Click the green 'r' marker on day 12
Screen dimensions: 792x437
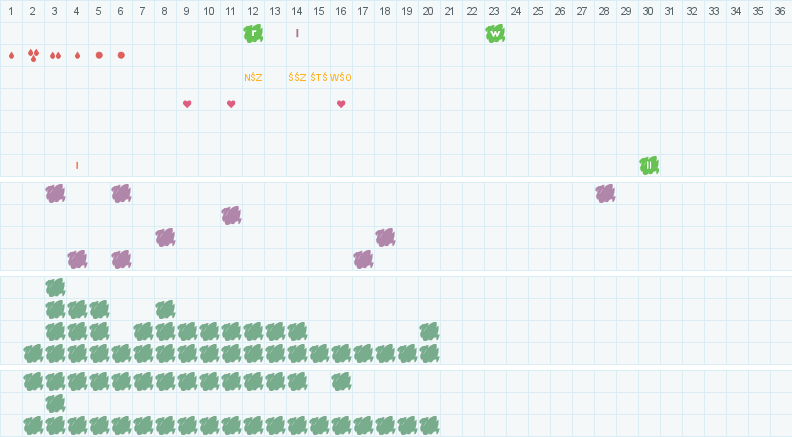pos(253,33)
